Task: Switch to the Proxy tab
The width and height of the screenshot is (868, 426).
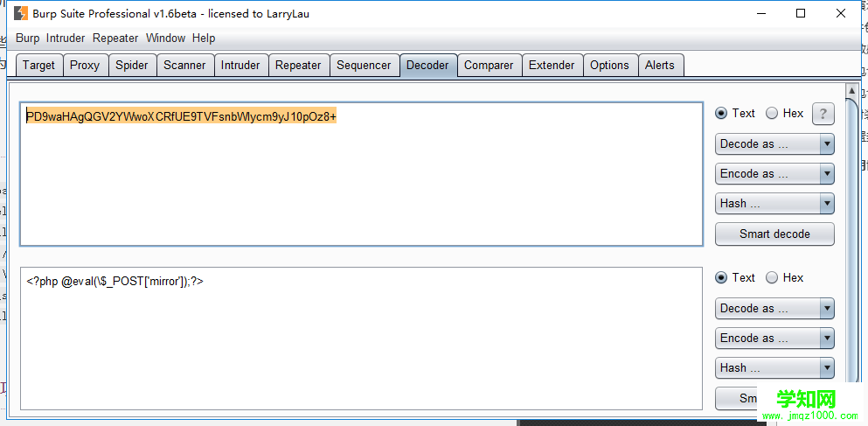Action: pyautogui.click(x=85, y=66)
